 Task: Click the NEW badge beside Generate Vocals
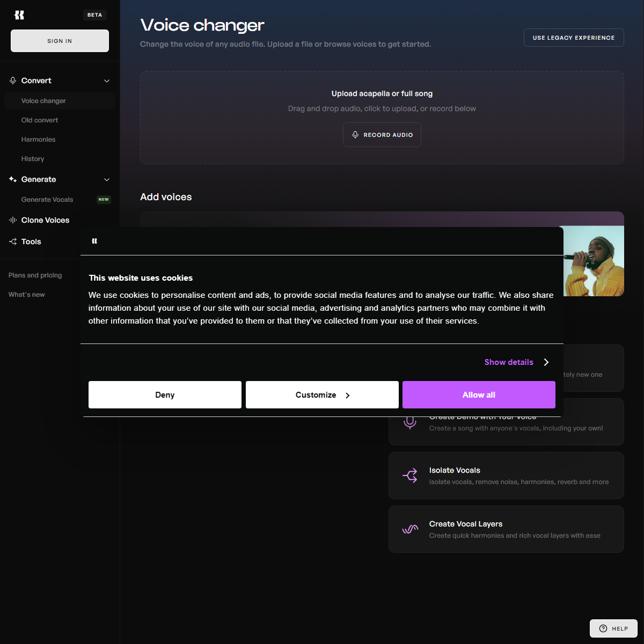pos(104,200)
